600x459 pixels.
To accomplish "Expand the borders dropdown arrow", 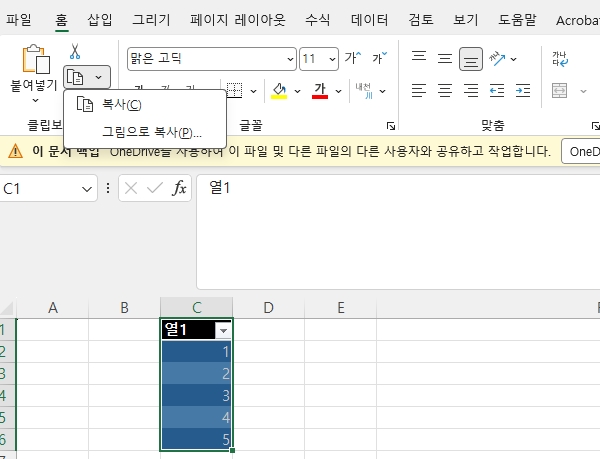I will [x=253, y=91].
